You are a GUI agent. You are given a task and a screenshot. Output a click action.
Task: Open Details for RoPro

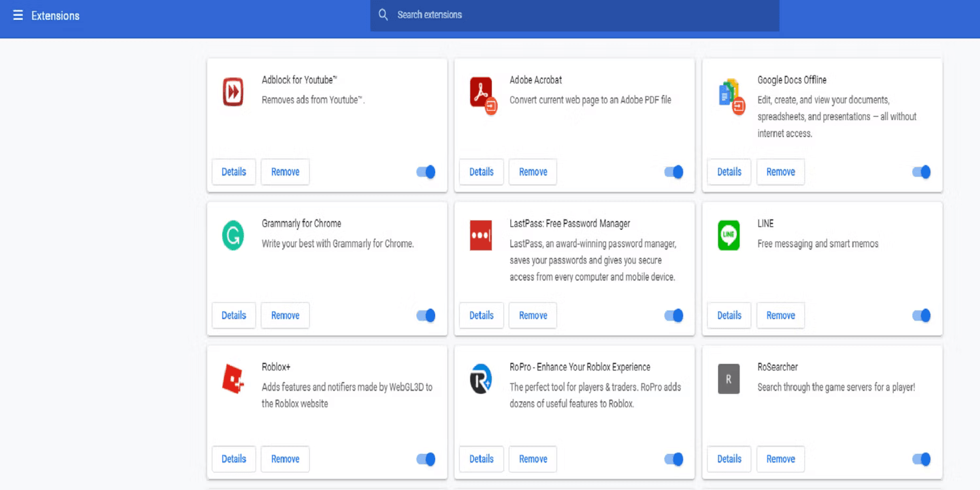481,459
